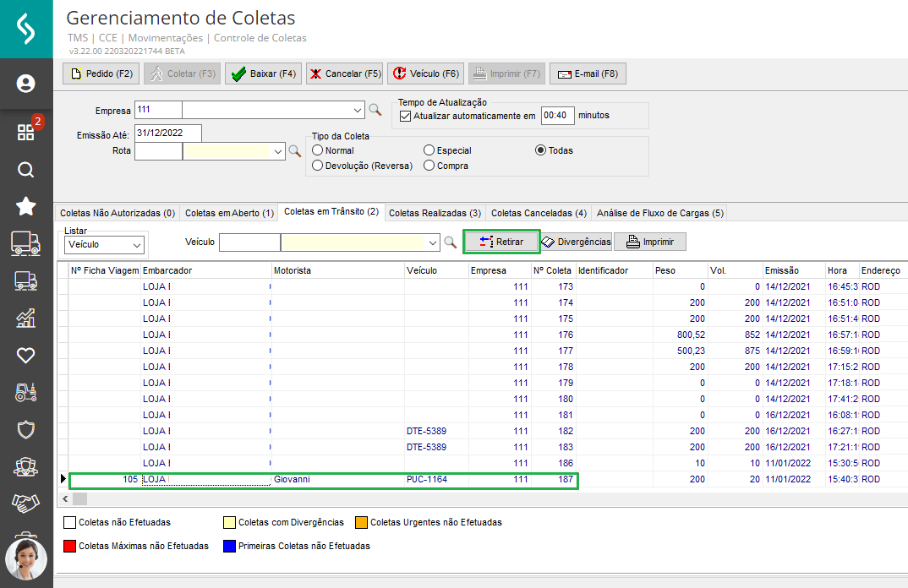Click the Nº Coleta column header

[552, 270]
